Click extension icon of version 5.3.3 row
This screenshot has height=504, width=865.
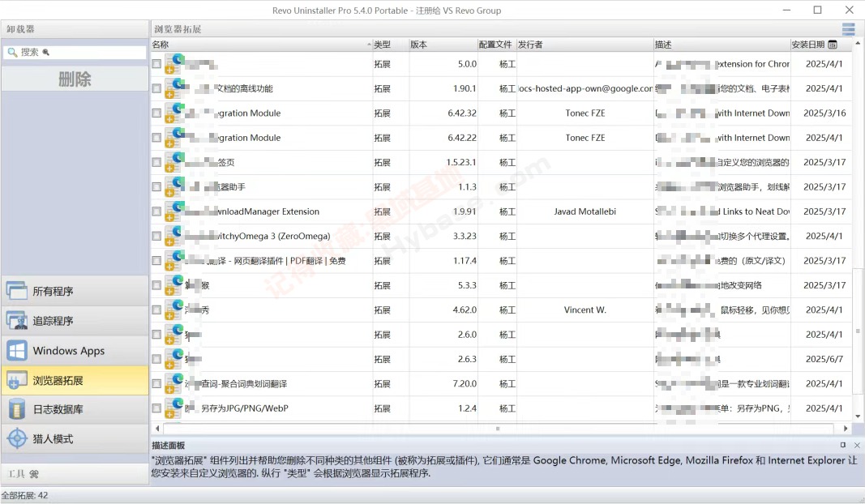(174, 285)
